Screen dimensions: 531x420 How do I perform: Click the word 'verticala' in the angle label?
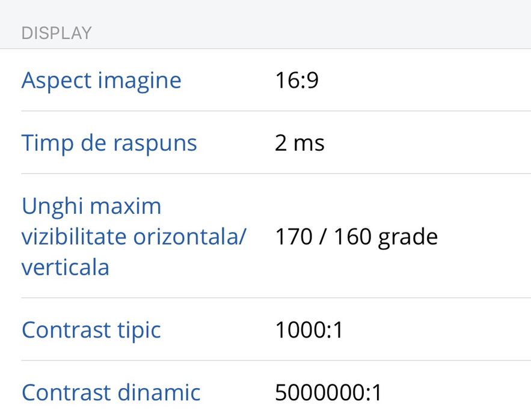65,267
